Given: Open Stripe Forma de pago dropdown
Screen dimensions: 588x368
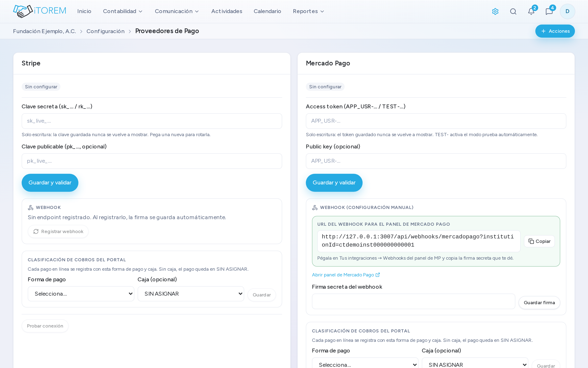Looking at the screenshot, I should point(81,294).
